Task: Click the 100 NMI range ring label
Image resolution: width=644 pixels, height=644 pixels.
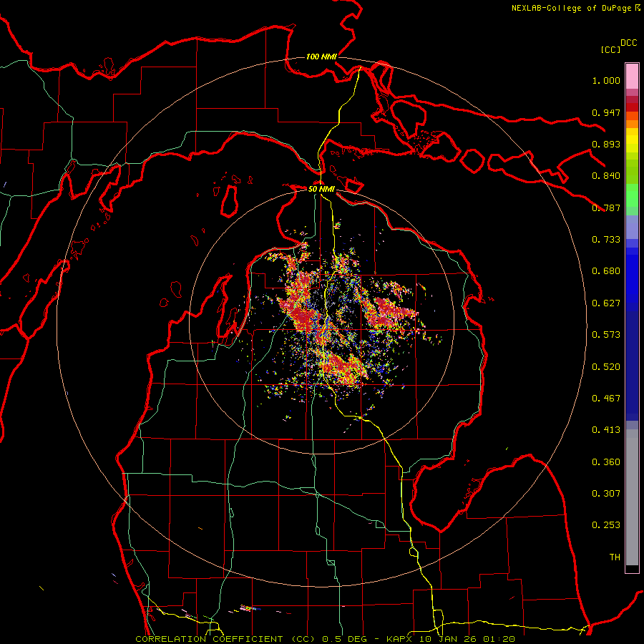Action: [x=321, y=57]
